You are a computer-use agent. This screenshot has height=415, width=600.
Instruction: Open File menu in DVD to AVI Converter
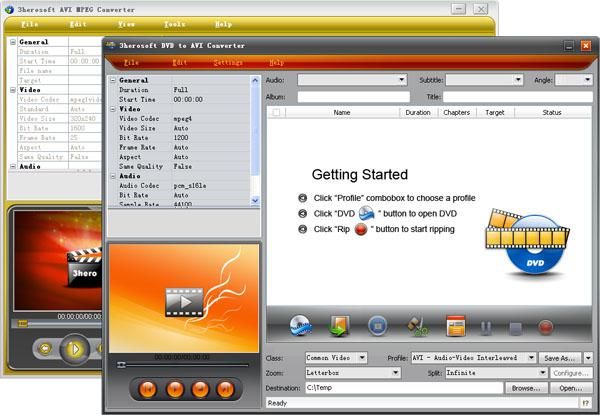131,62
